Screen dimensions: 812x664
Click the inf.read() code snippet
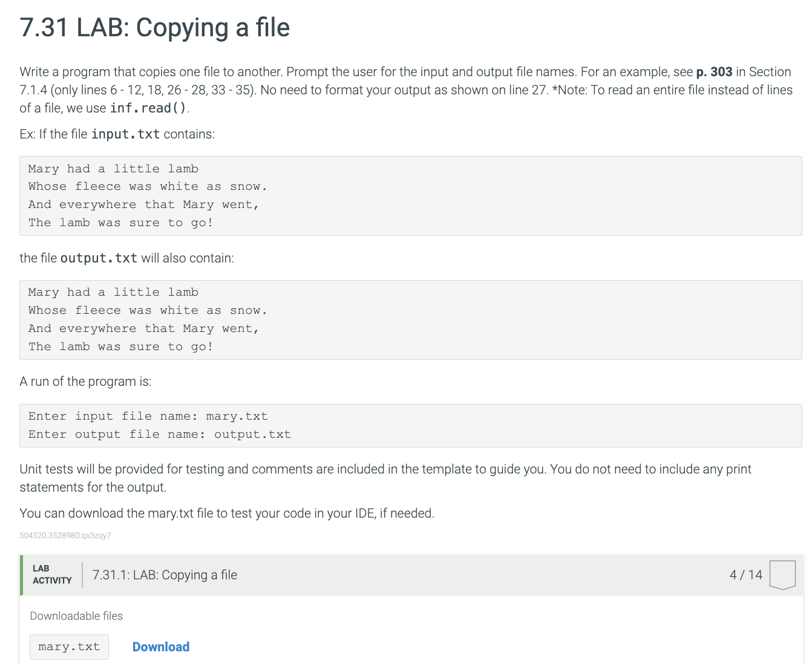tap(148, 108)
